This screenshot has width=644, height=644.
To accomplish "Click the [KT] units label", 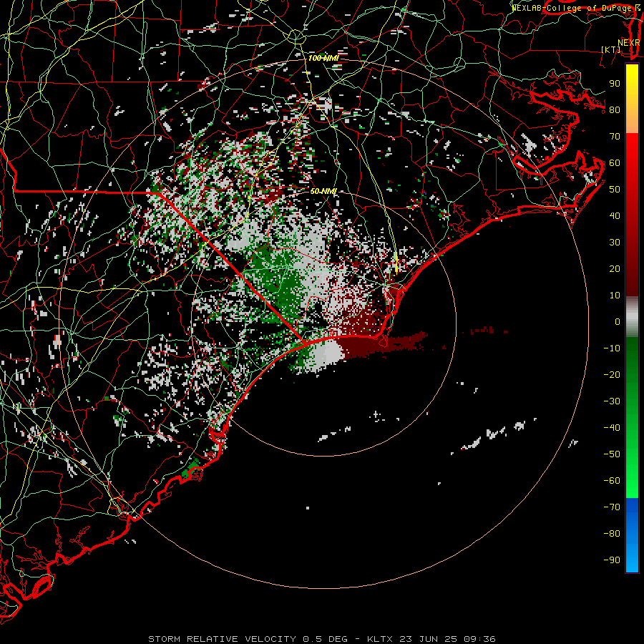I will (611, 49).
